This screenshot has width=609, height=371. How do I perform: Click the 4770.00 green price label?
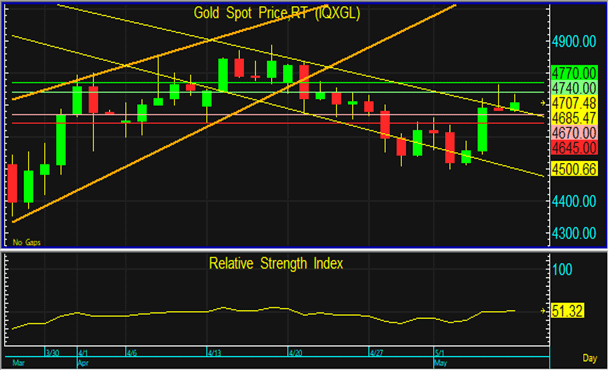point(574,73)
